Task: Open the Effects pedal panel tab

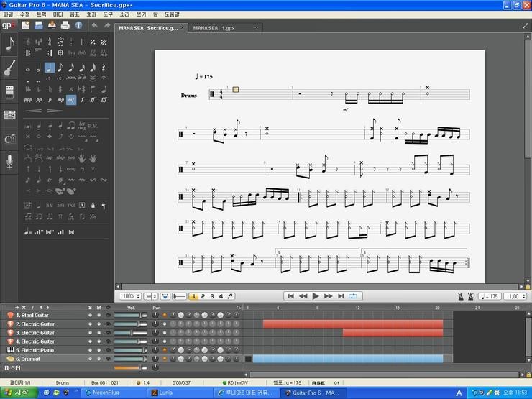Action: point(9,92)
